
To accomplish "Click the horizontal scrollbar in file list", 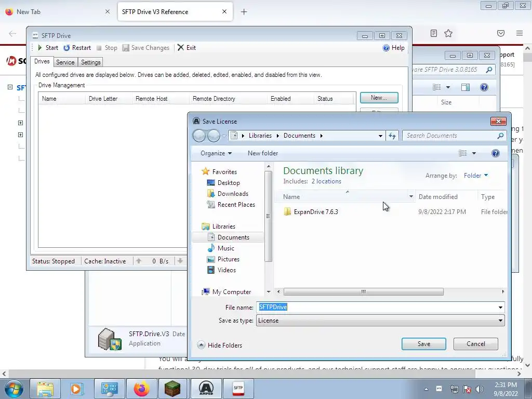I will tap(363, 292).
